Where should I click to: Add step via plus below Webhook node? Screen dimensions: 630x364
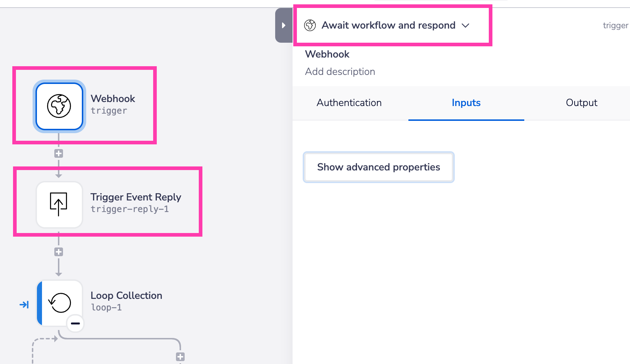[59, 153]
